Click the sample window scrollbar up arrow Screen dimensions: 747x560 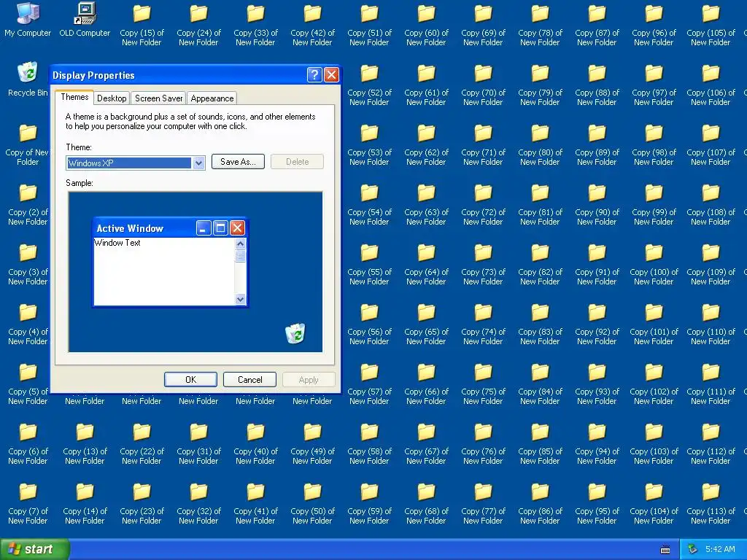click(x=240, y=244)
